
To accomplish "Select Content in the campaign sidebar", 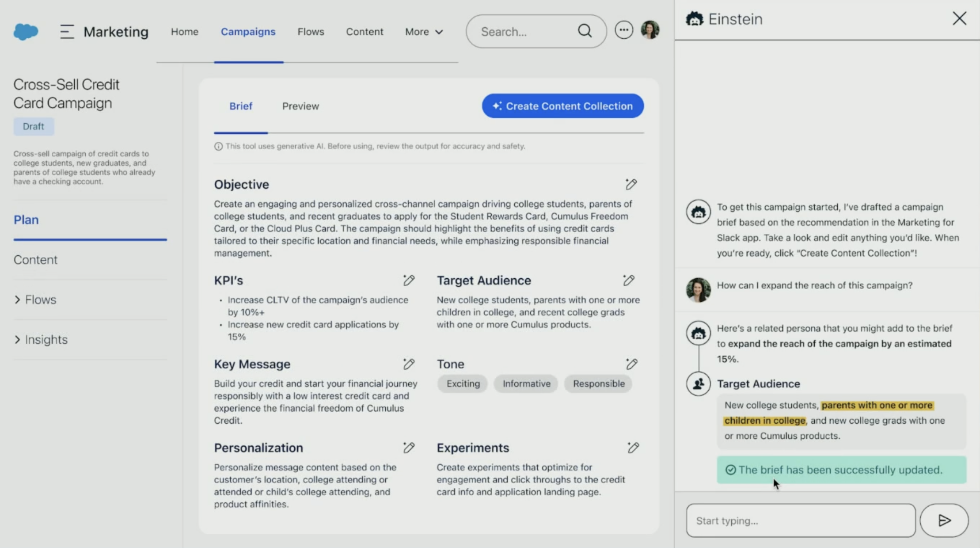I will (35, 259).
